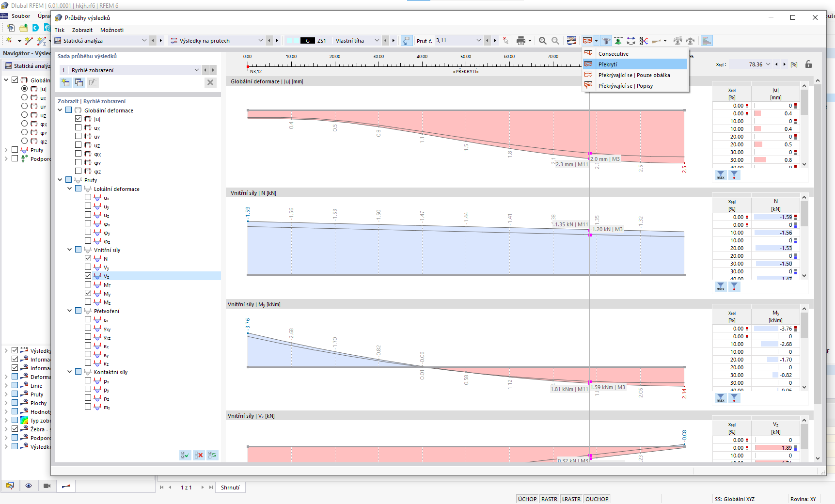
Task: Open the Prut č. 3,11 member dropdown
Action: [479, 41]
